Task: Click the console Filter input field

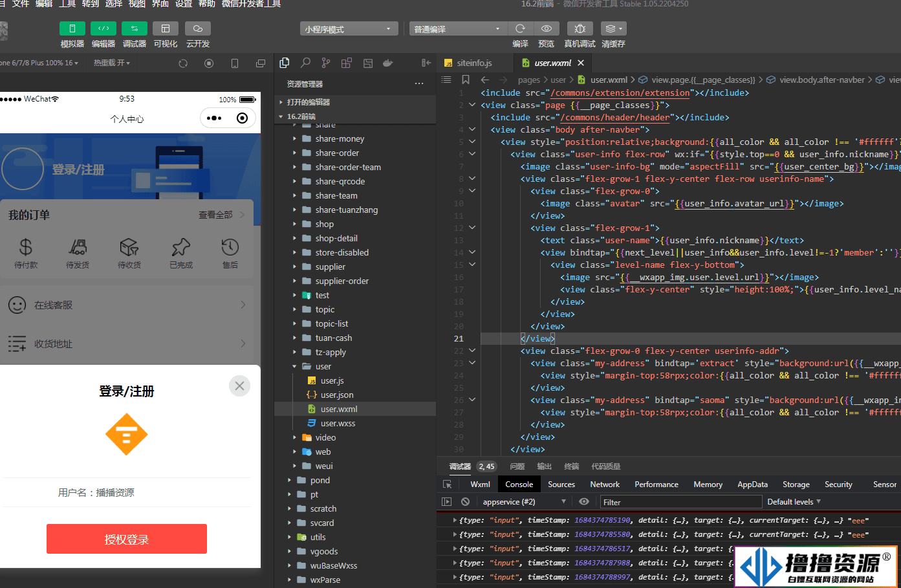Action: pyautogui.click(x=680, y=502)
